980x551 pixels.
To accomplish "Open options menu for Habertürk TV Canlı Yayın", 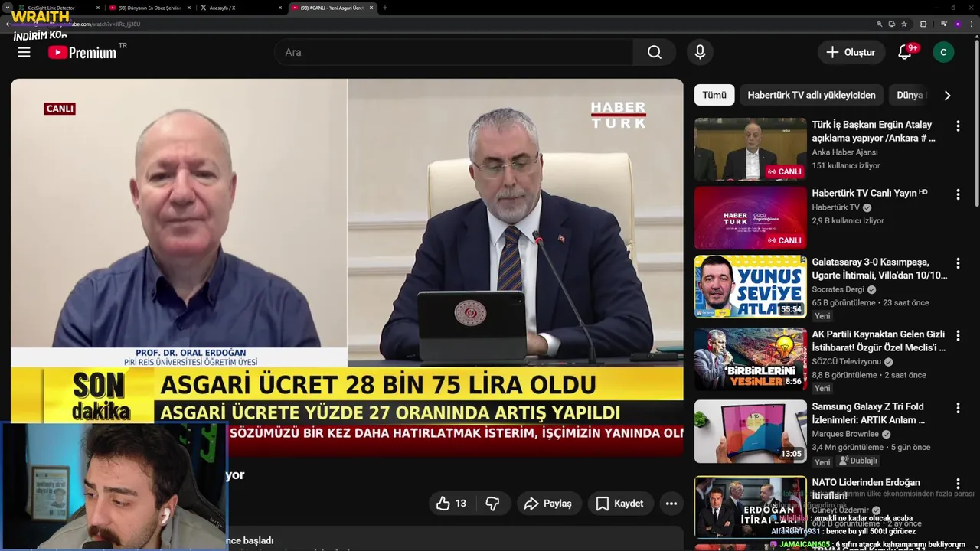I will 957,194.
